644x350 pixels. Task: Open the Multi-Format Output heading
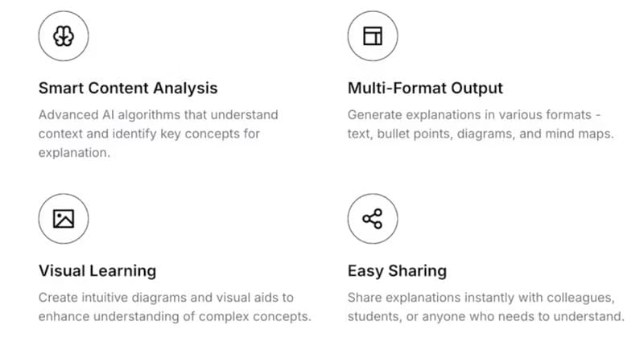tap(425, 88)
